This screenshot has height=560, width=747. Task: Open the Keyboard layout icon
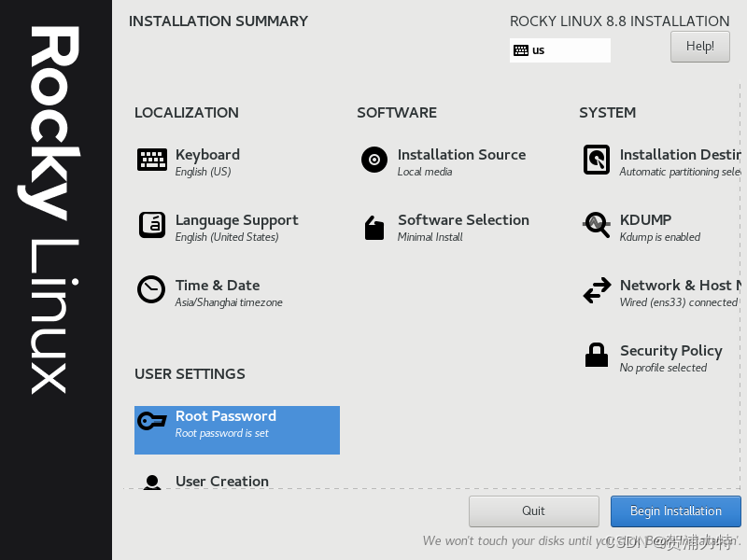(152, 160)
